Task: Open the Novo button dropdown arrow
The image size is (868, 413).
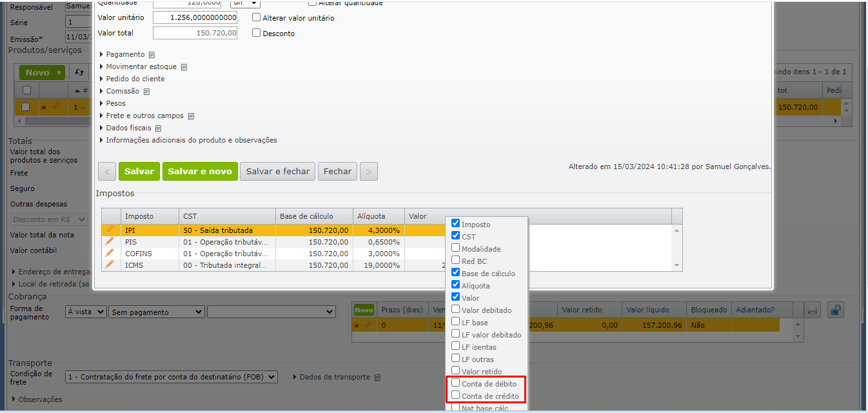Action: click(x=59, y=73)
